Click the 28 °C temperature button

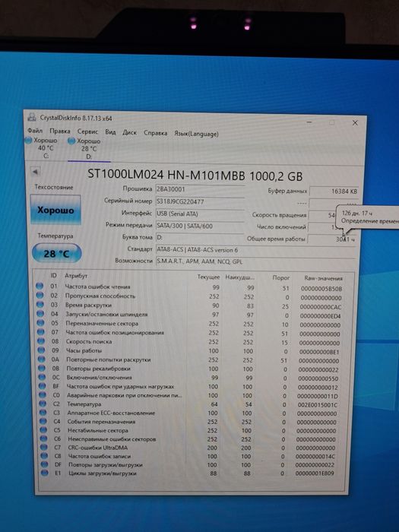pyautogui.click(x=56, y=253)
